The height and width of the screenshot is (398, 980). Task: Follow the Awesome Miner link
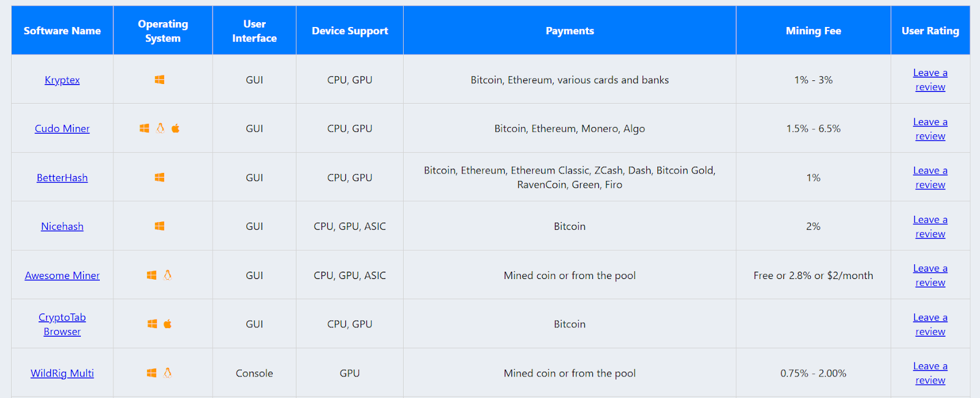pos(62,275)
